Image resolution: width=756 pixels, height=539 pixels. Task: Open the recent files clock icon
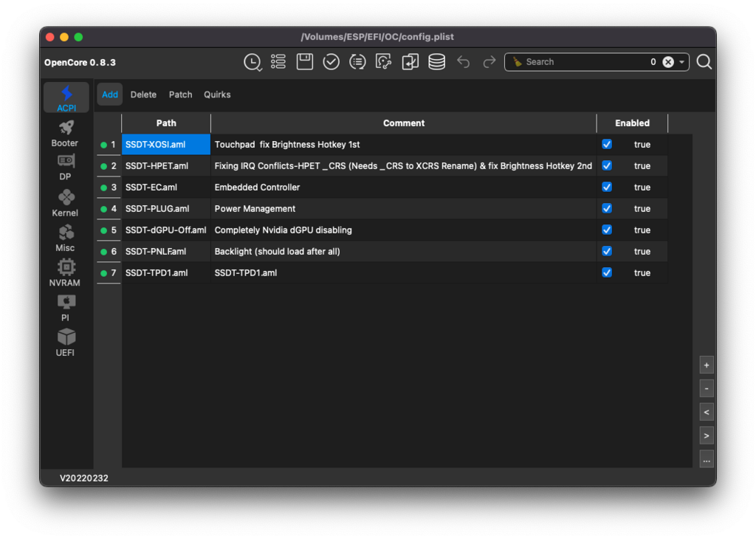point(252,62)
